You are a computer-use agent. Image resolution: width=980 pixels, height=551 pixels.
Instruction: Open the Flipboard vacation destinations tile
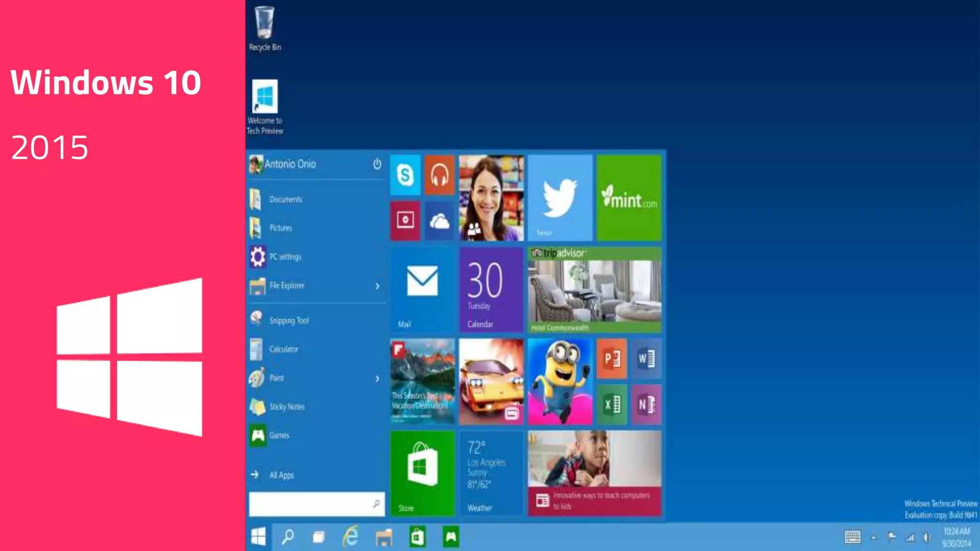click(423, 381)
